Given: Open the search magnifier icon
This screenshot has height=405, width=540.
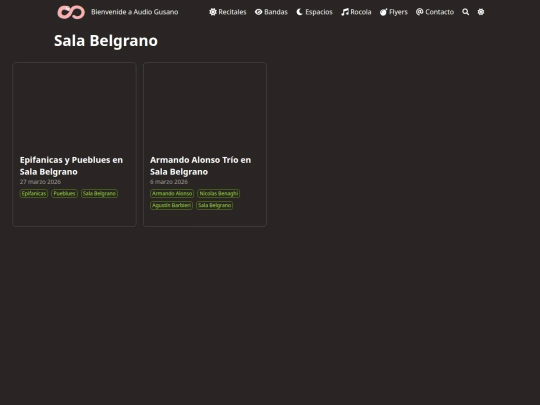Looking at the screenshot, I should (x=466, y=12).
